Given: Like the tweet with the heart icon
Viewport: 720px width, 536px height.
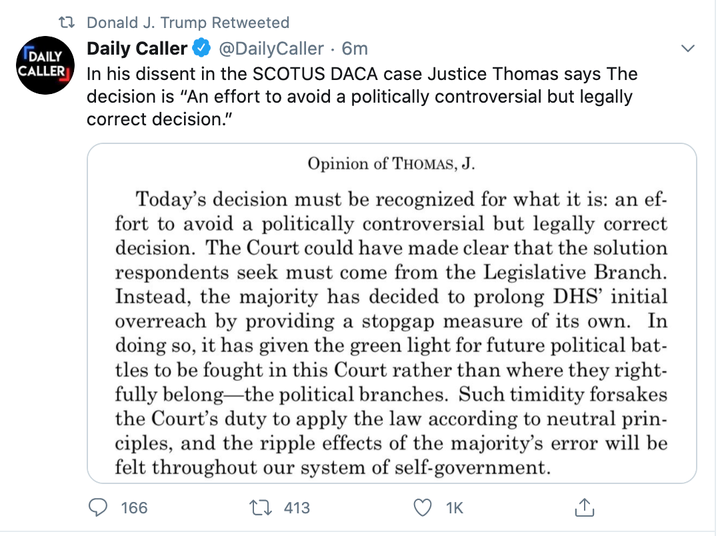Looking at the screenshot, I should pyautogui.click(x=422, y=508).
